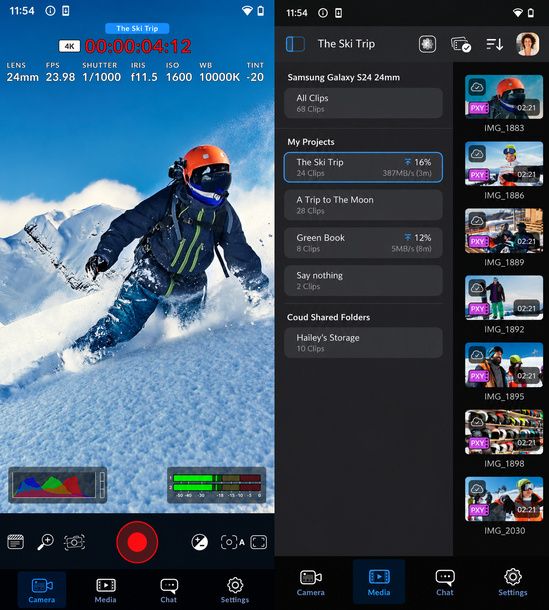
Task: Tap PXY proxy badge on IMG_1889
Action: pos(478,242)
